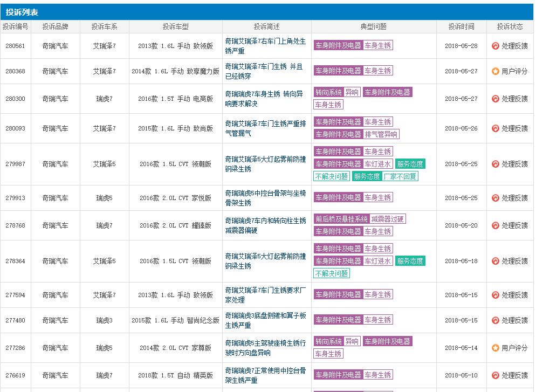Viewport: 536px width, 392px height.
Task: Select complaint number 280561
Action: (x=16, y=46)
